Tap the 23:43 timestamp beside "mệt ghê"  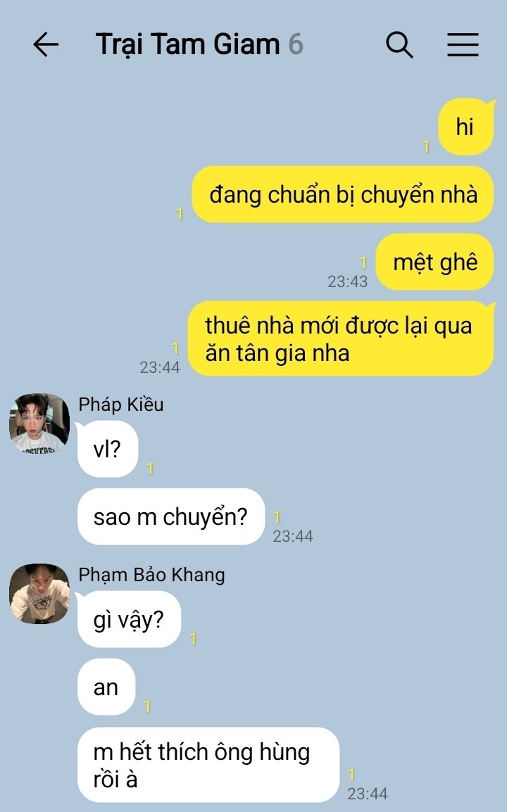[347, 281]
